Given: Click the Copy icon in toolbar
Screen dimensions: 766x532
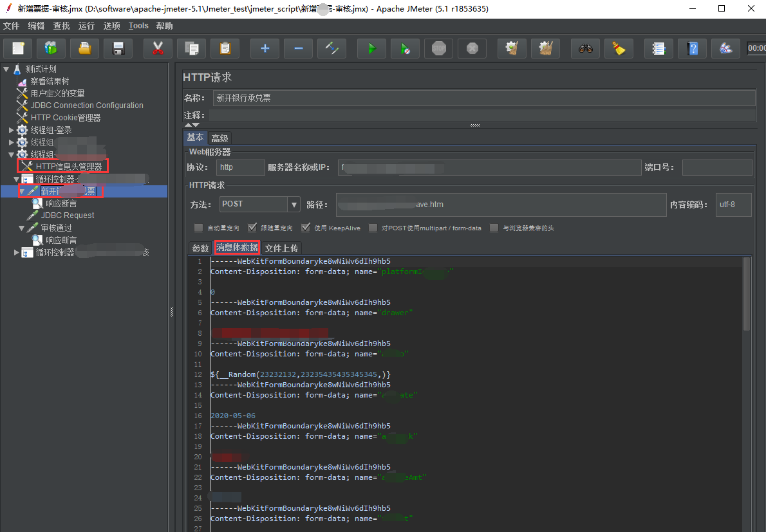Looking at the screenshot, I should pos(192,48).
